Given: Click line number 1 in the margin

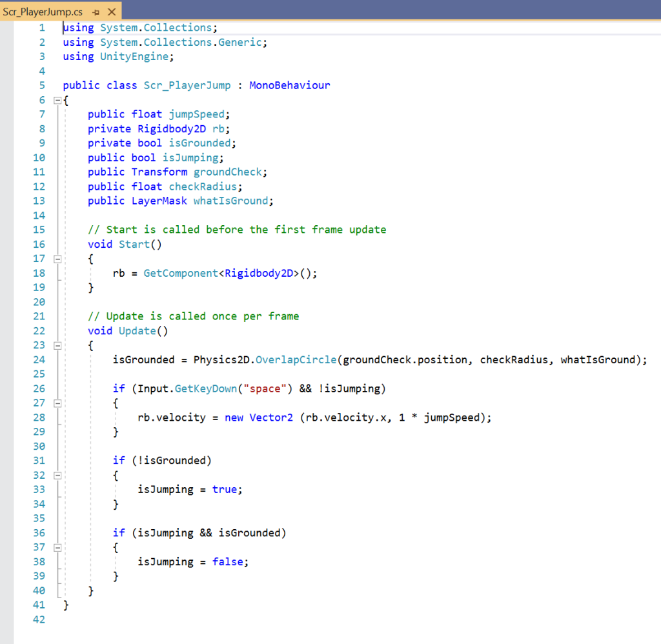Looking at the screenshot, I should coord(42,28).
